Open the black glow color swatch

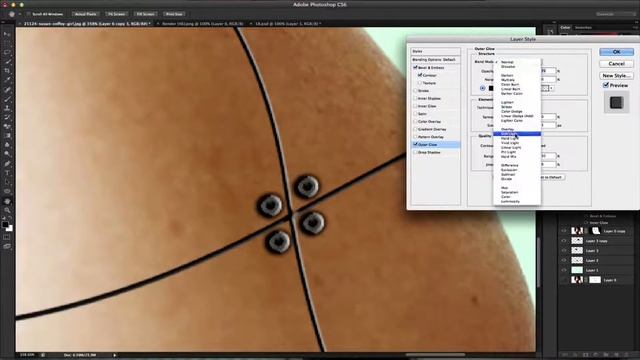491,88
